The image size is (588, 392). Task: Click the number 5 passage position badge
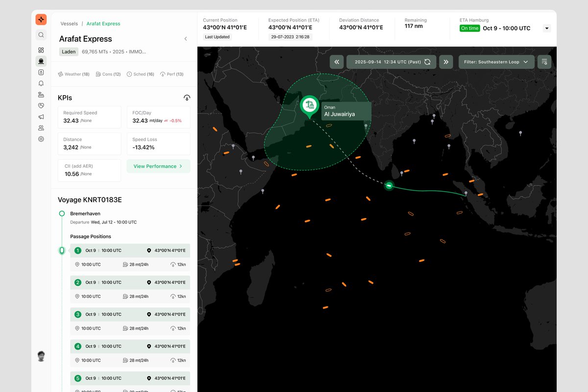coord(77,378)
